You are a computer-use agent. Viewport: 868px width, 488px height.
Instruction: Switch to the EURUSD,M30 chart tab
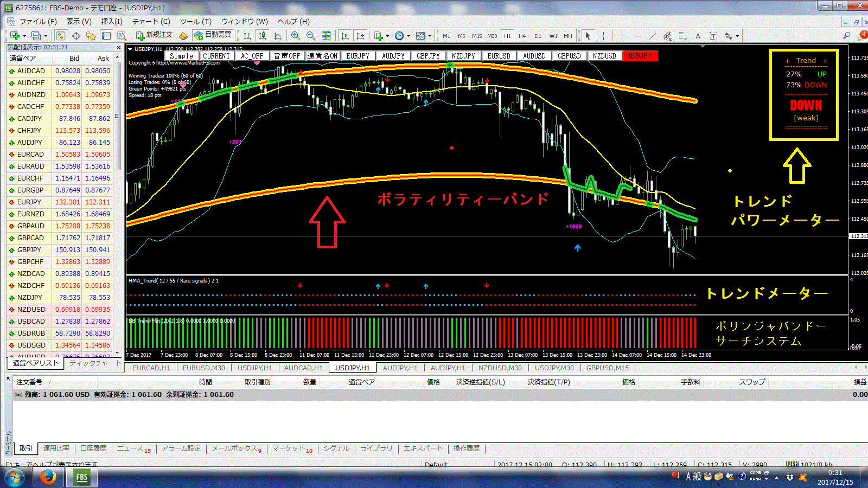tap(204, 368)
